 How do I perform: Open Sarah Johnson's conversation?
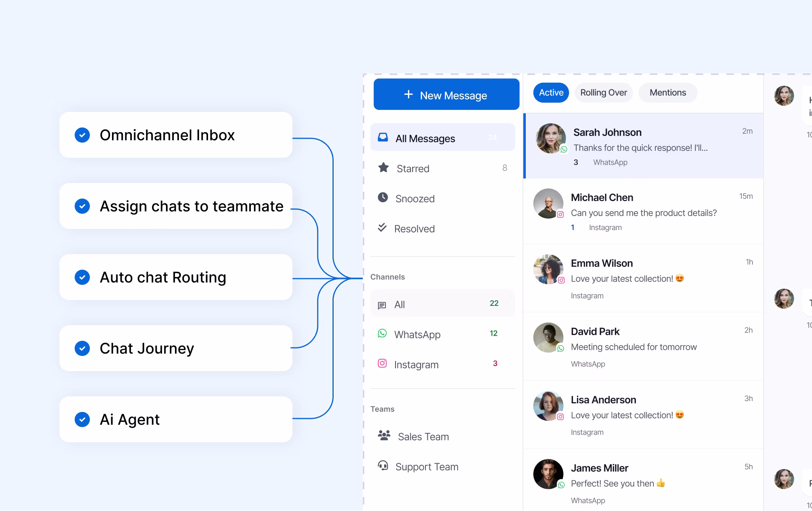pyautogui.click(x=644, y=146)
